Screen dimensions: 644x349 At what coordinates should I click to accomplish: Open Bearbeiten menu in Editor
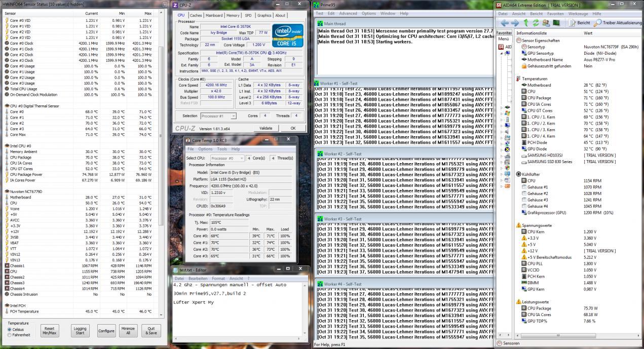point(198,278)
